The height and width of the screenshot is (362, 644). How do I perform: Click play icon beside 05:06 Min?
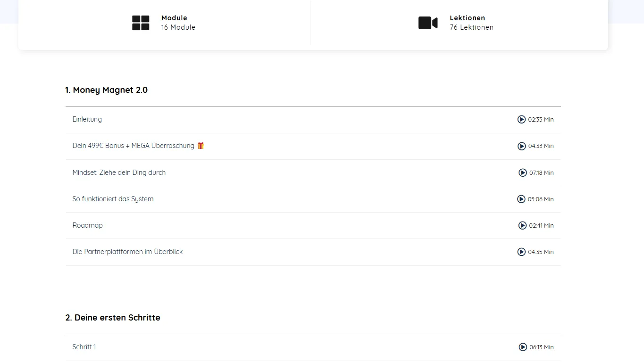521,199
